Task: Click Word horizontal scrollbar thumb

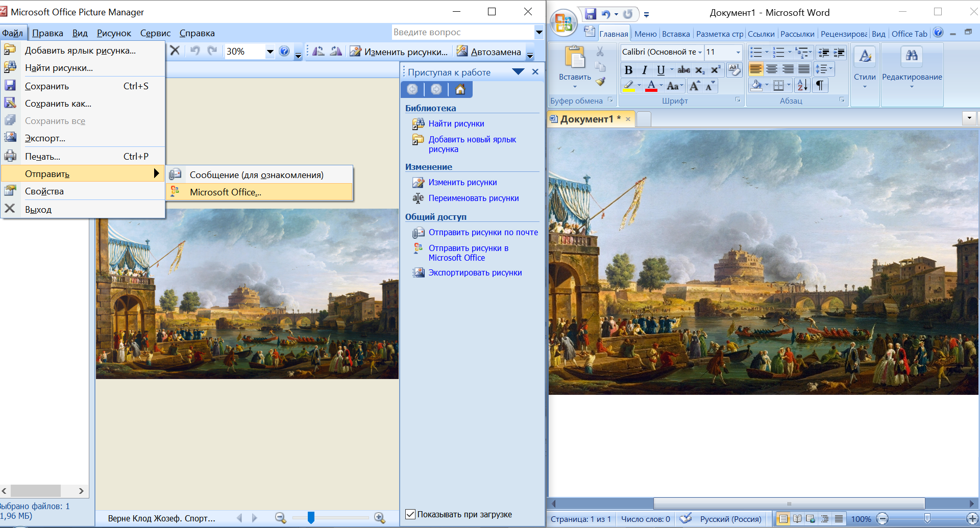Action: point(789,504)
